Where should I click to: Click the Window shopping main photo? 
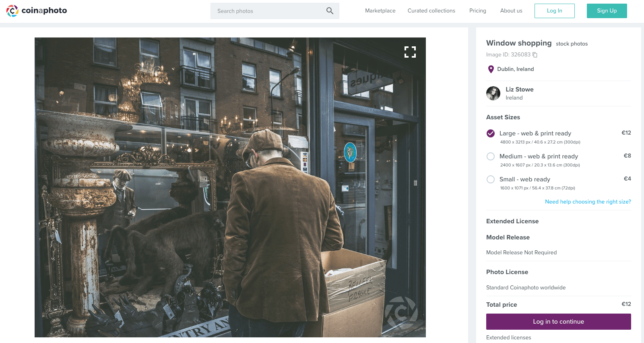[x=230, y=187]
